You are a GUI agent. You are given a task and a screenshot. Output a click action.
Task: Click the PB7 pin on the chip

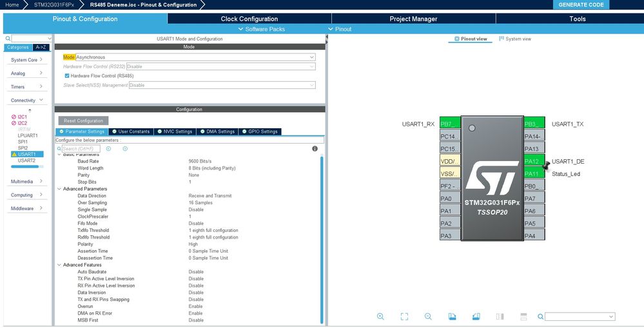point(450,124)
